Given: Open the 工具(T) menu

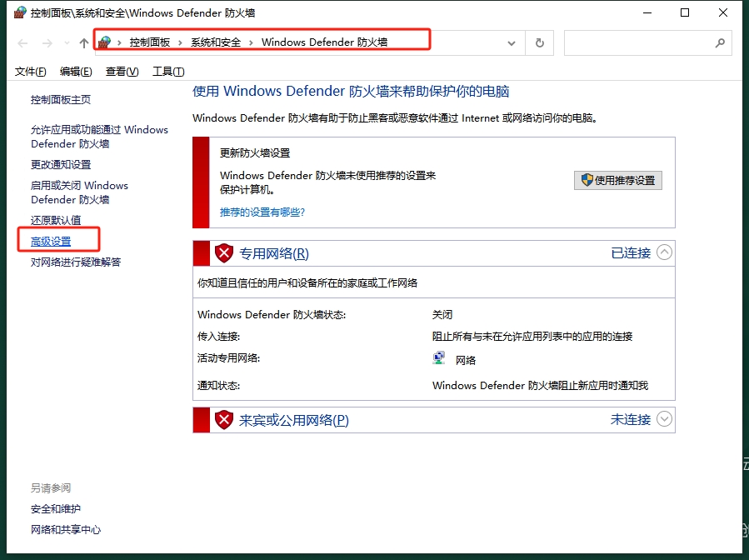Looking at the screenshot, I should tap(167, 71).
